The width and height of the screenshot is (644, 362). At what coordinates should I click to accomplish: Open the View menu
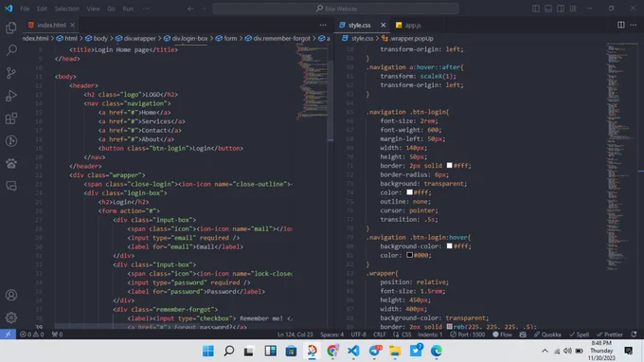[93, 9]
